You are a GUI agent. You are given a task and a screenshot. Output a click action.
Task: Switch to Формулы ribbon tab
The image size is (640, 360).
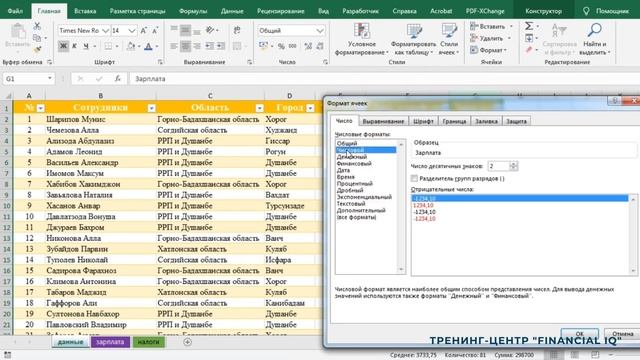(x=193, y=11)
